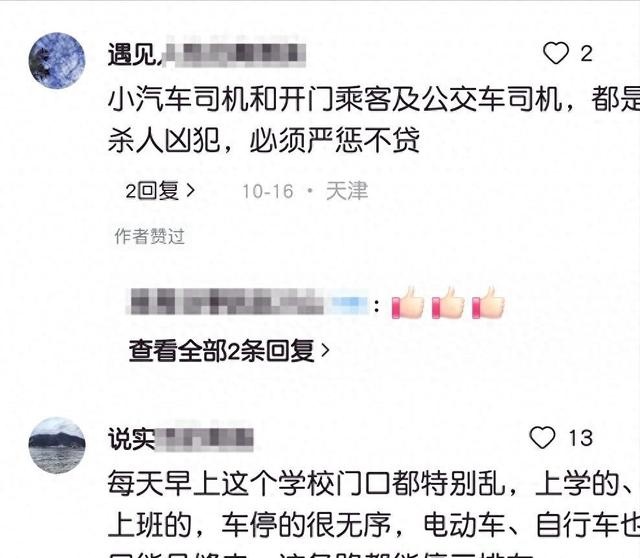640x558 pixels.
Task: Click the 10-16 timestamp
Action: coord(268,191)
